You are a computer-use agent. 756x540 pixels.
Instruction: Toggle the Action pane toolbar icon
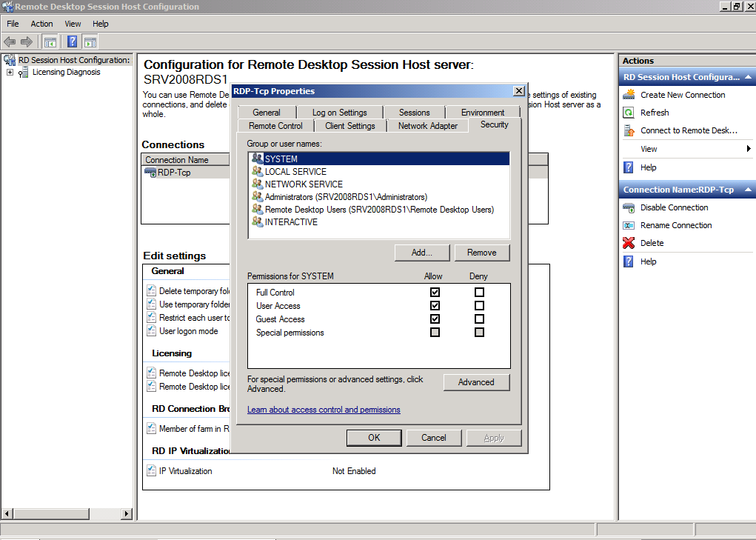(90, 42)
